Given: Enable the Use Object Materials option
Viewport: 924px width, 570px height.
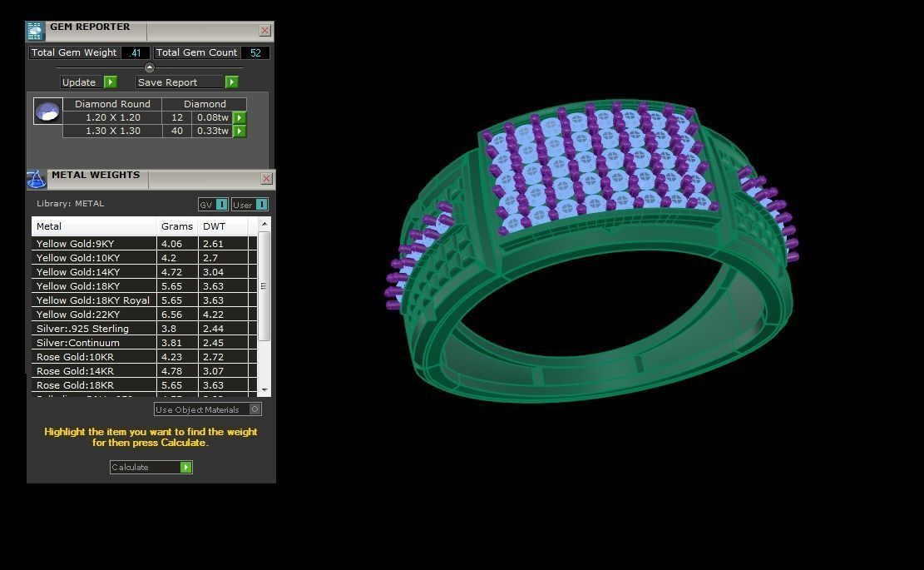Looking at the screenshot, I should (x=254, y=409).
